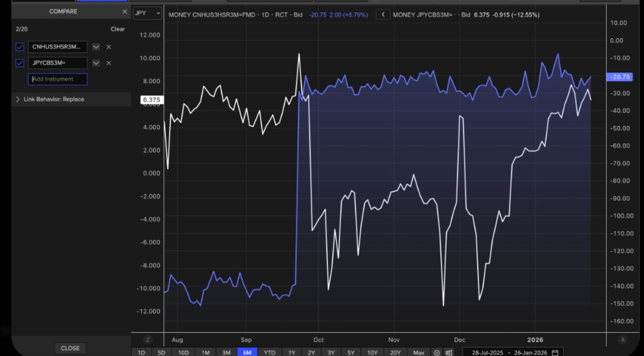The image size is (644, 356).
Task: Open the JPY currency dropdown
Action: [147, 13]
